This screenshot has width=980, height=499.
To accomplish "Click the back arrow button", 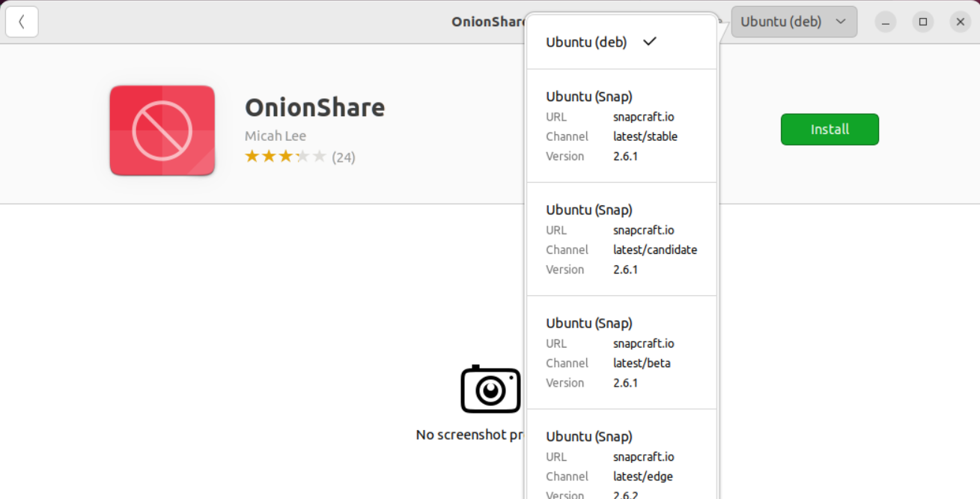I will [x=22, y=22].
